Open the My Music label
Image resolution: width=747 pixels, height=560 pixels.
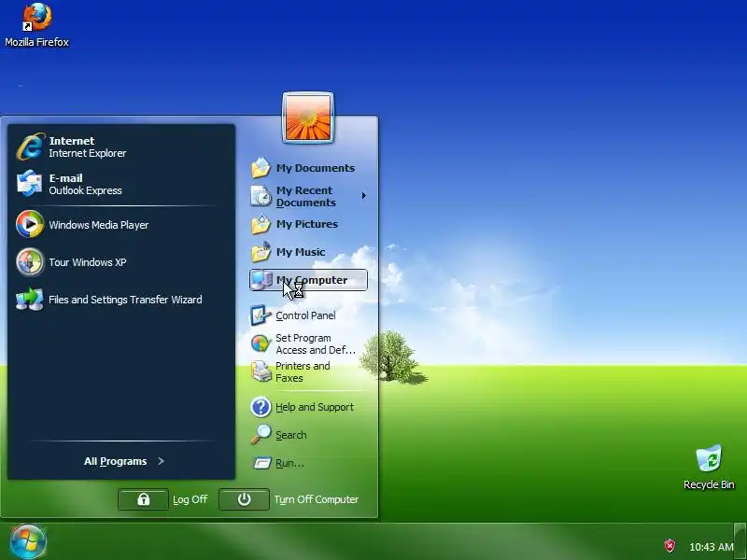(x=301, y=252)
